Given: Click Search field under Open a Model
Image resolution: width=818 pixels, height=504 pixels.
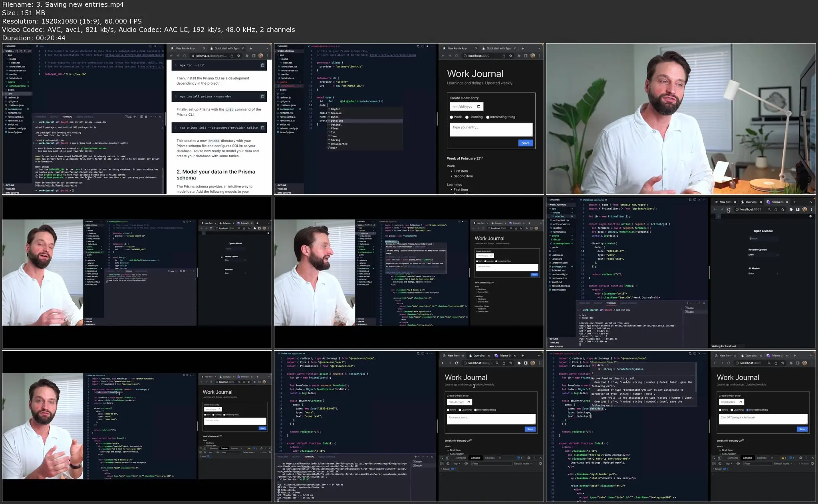Looking at the screenshot, I should coord(763,239).
